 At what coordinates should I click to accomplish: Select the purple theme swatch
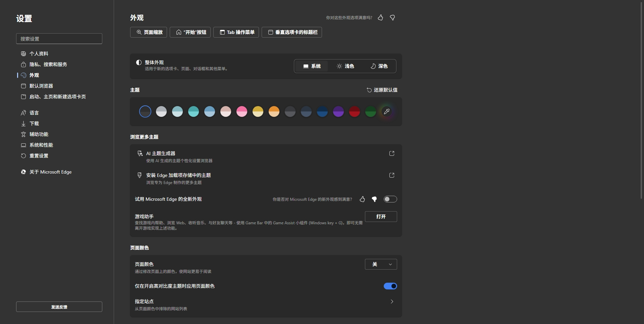(x=338, y=111)
